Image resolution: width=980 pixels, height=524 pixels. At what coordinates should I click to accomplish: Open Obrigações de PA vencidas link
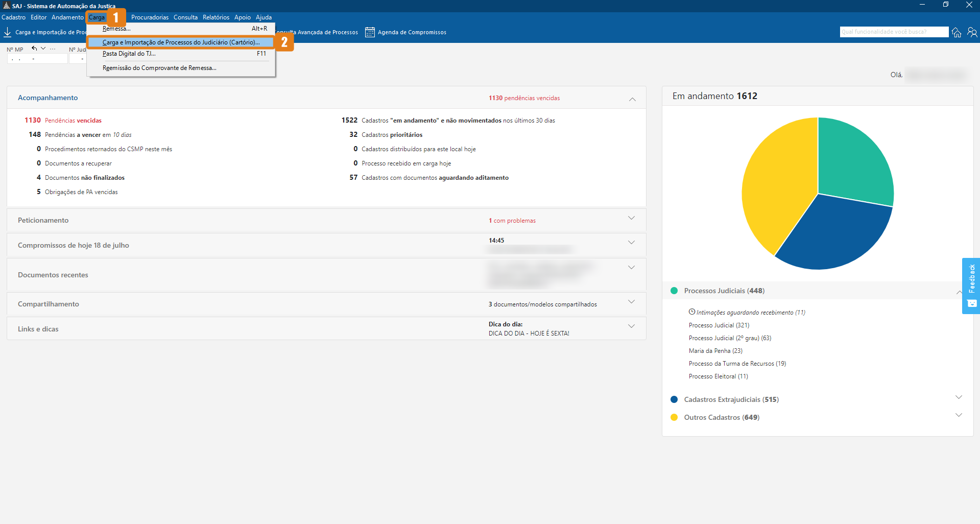point(77,192)
